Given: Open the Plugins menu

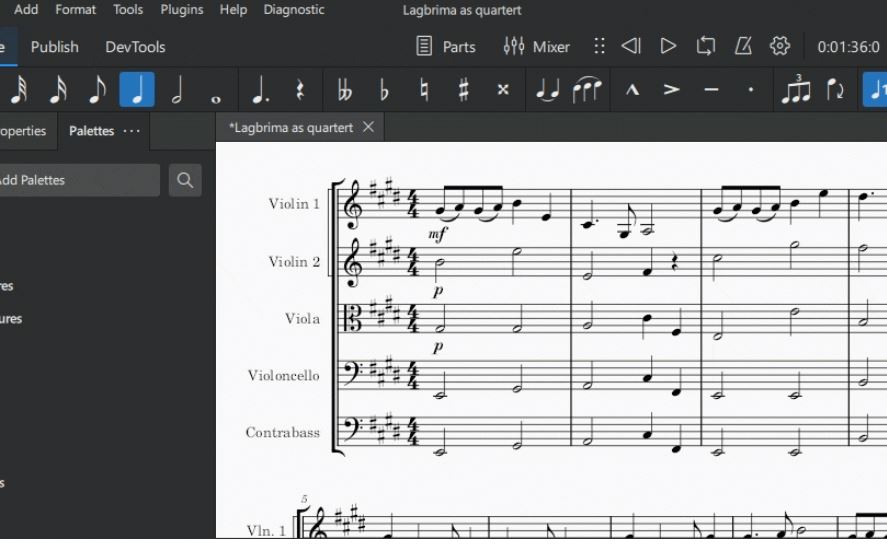Looking at the screenshot, I should 182,10.
